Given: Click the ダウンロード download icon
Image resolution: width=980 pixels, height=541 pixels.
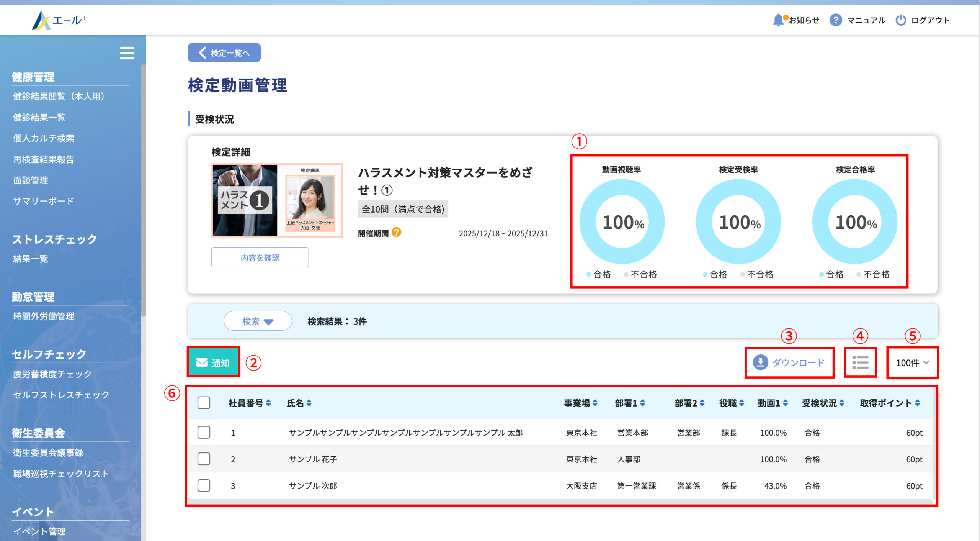Looking at the screenshot, I should click(x=760, y=362).
